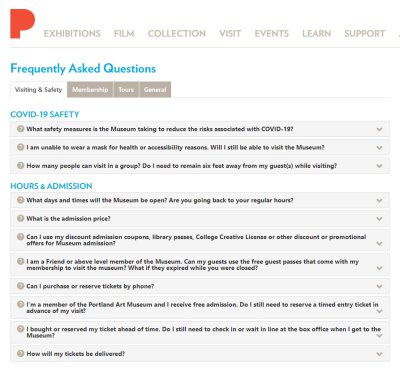Click question icon by group size question
400x368 pixels.
20,165
